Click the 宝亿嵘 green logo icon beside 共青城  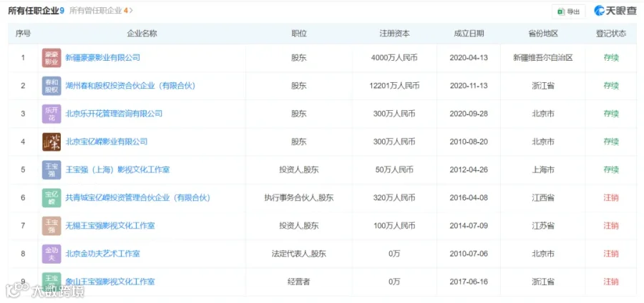52,198
